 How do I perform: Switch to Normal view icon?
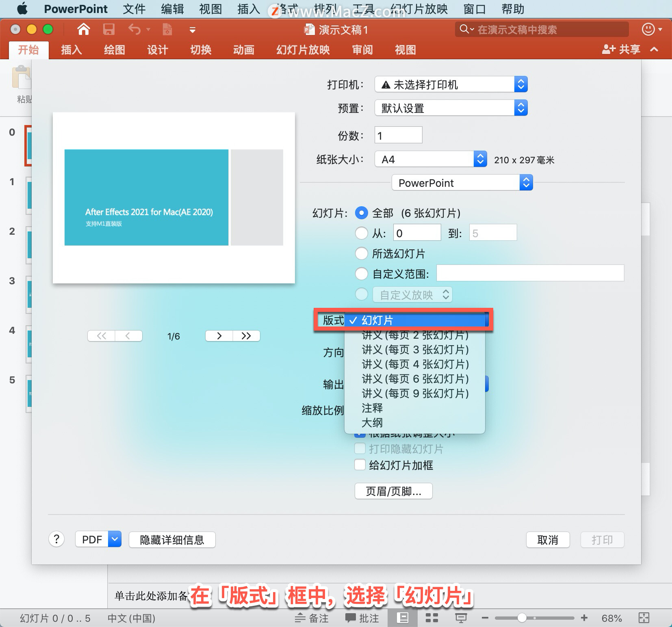point(403,618)
